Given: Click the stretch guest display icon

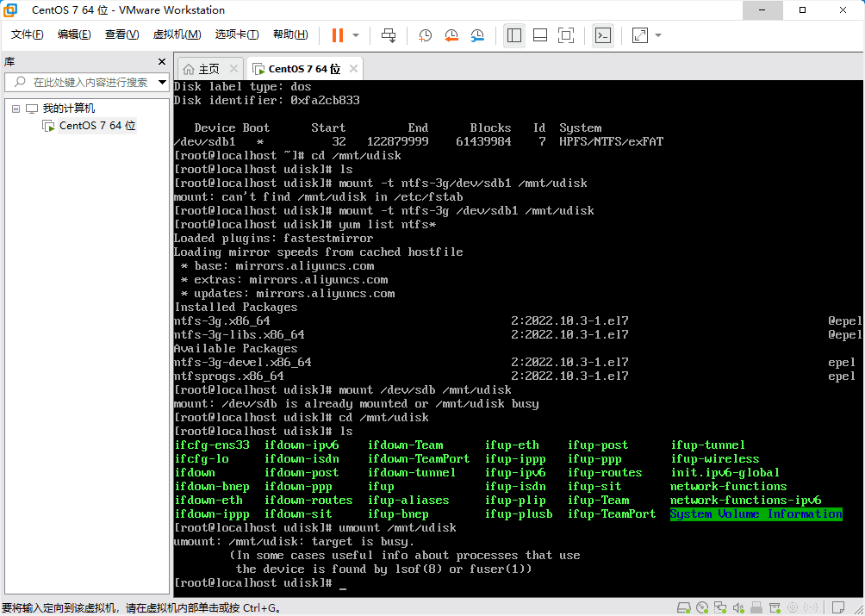Looking at the screenshot, I should click(x=640, y=35).
